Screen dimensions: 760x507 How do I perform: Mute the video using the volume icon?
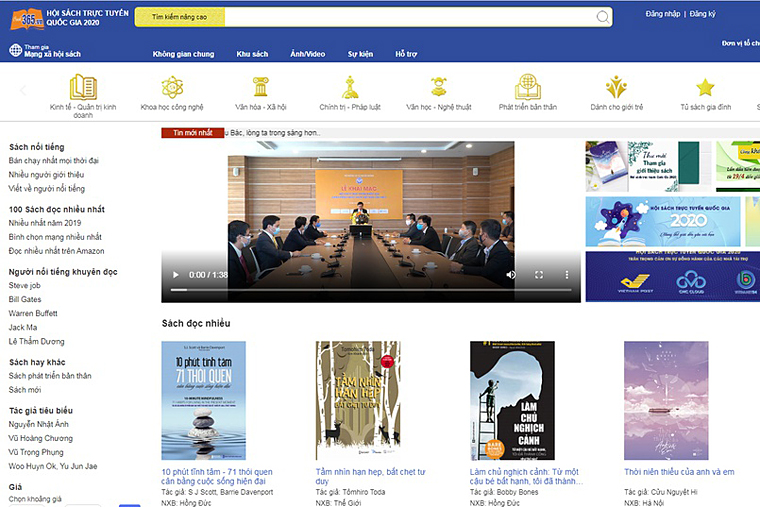click(510, 274)
